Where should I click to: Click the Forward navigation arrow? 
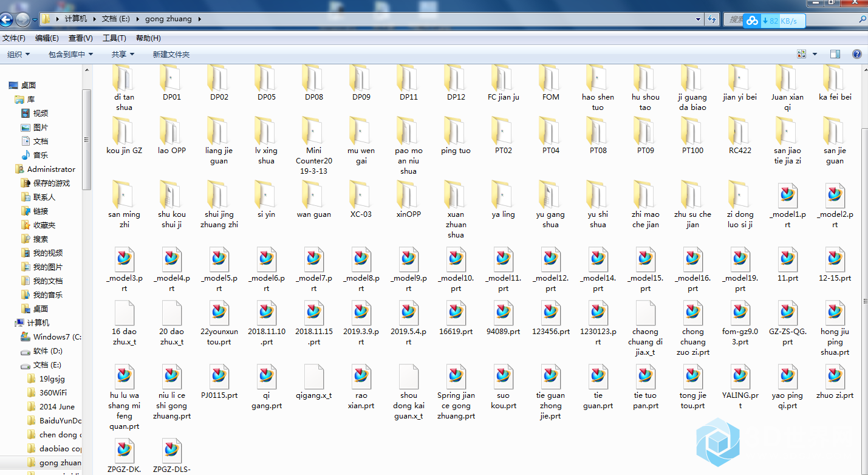pyautogui.click(x=22, y=19)
